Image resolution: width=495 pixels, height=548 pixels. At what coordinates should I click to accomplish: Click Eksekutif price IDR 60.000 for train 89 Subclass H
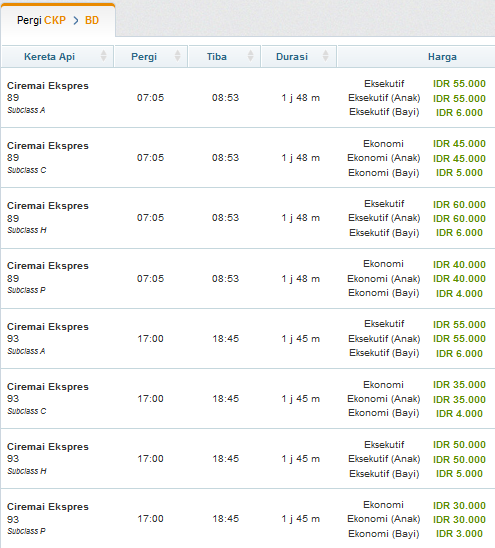[x=459, y=205]
